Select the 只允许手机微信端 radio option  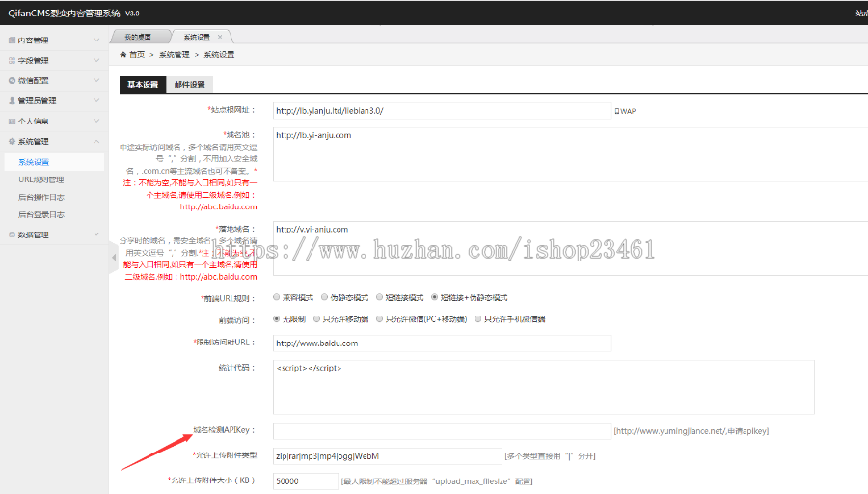click(x=477, y=319)
